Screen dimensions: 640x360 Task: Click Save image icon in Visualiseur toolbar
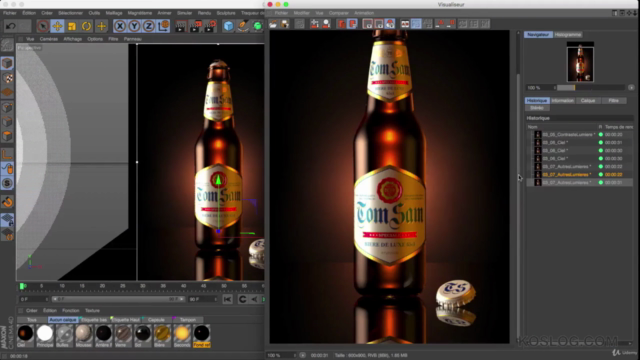pos(284,24)
